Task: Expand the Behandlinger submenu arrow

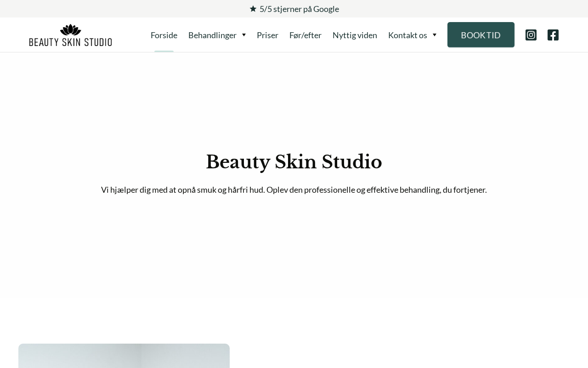Action: click(x=244, y=35)
